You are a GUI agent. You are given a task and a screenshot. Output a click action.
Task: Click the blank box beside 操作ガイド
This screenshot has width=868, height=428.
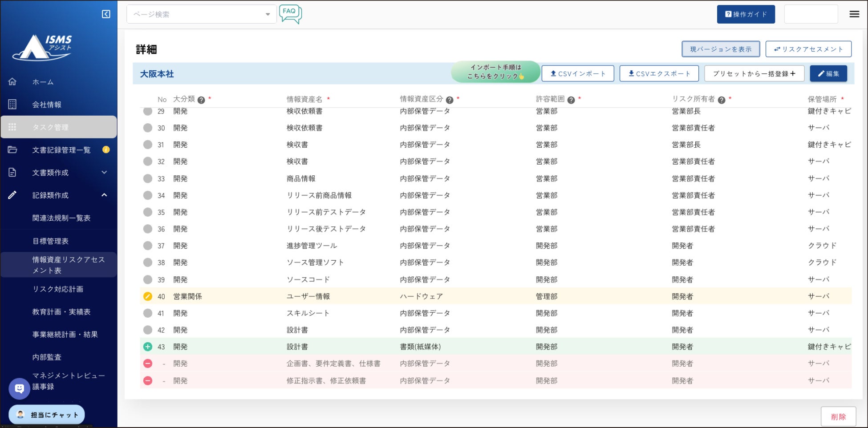[x=811, y=14]
